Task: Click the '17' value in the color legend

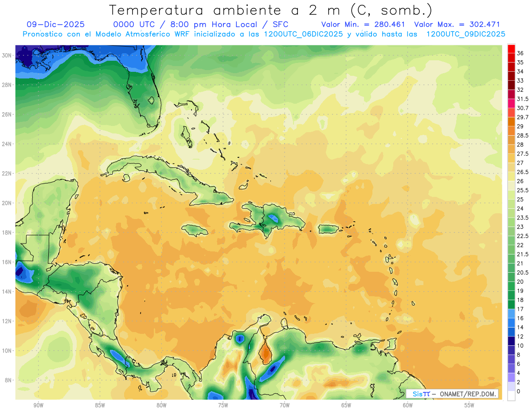Action: tap(520, 309)
